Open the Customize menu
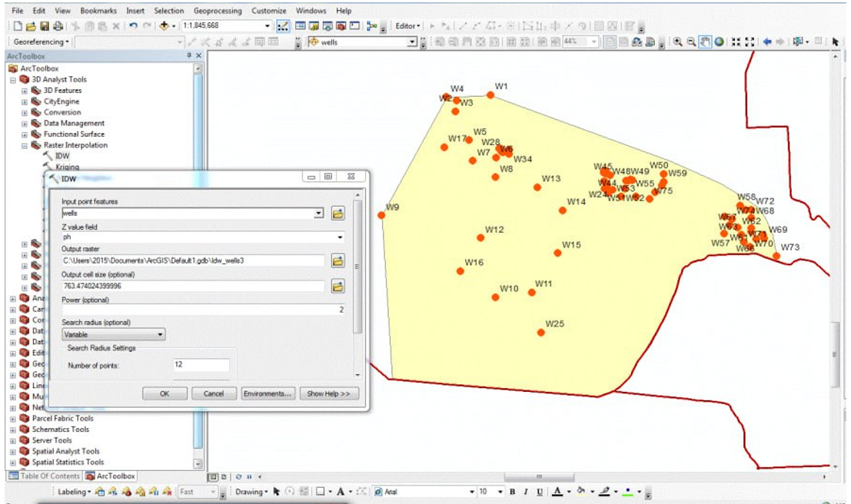Image resolution: width=851 pixels, height=504 pixels. (x=268, y=10)
